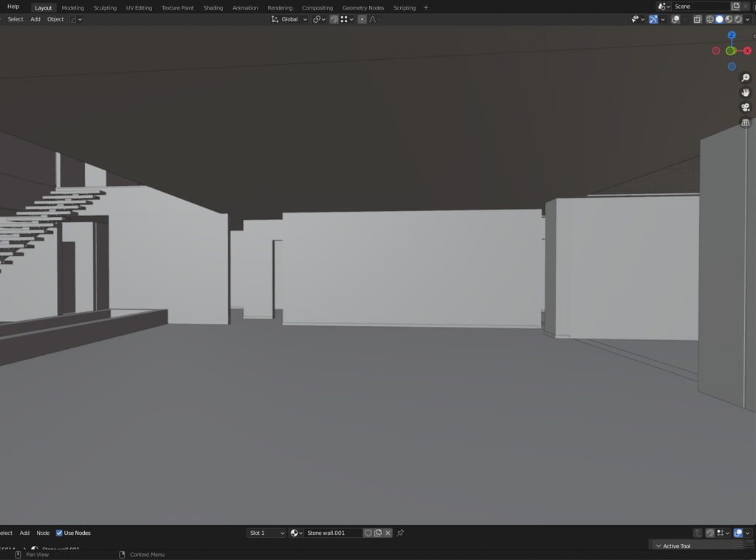Pin the Stone wall.001 material
Viewport: 756px width, 560px height.
[400, 533]
